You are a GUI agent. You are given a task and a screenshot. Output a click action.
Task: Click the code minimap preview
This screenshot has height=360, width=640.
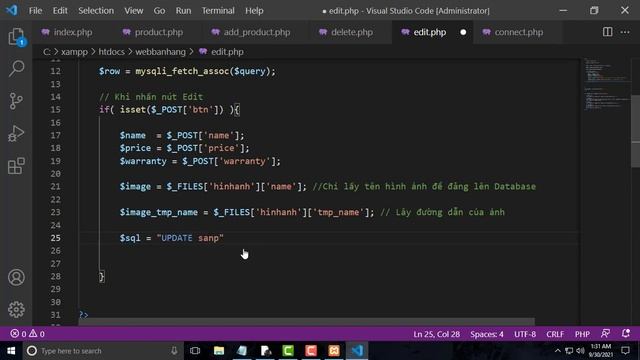click(x=606, y=84)
